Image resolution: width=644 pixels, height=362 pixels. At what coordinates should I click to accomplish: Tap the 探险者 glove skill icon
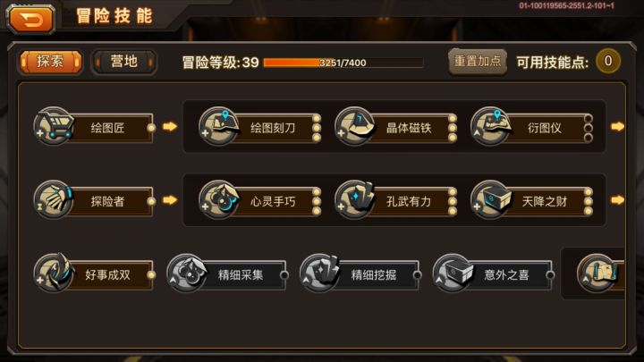point(54,199)
